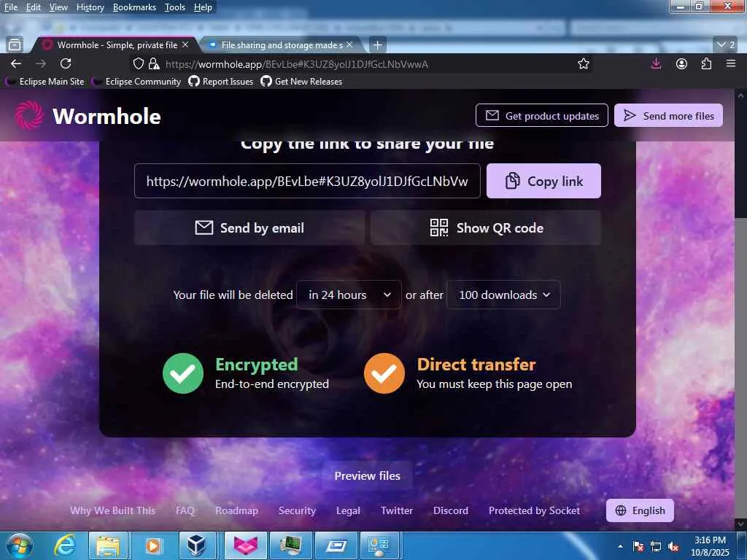This screenshot has height=560, width=747.
Task: Open the file explorer folder in the taskbar
Action: (x=108, y=545)
